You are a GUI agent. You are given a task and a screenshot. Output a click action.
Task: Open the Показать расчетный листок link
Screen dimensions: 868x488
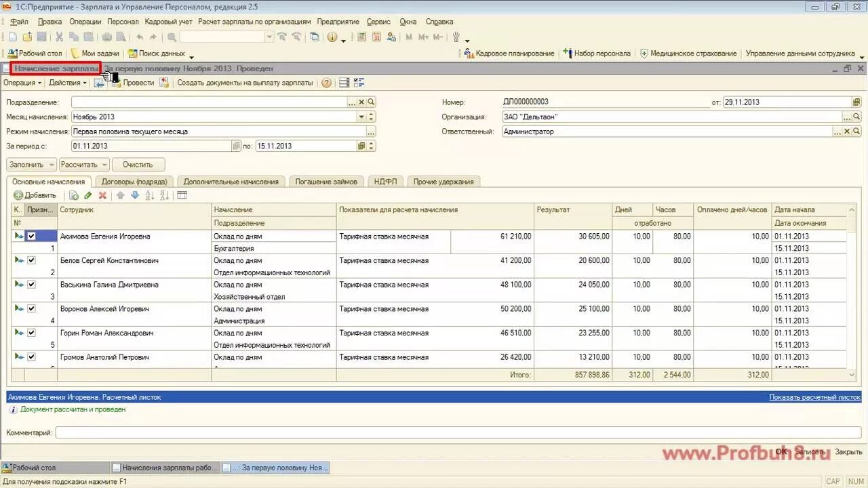(x=815, y=397)
